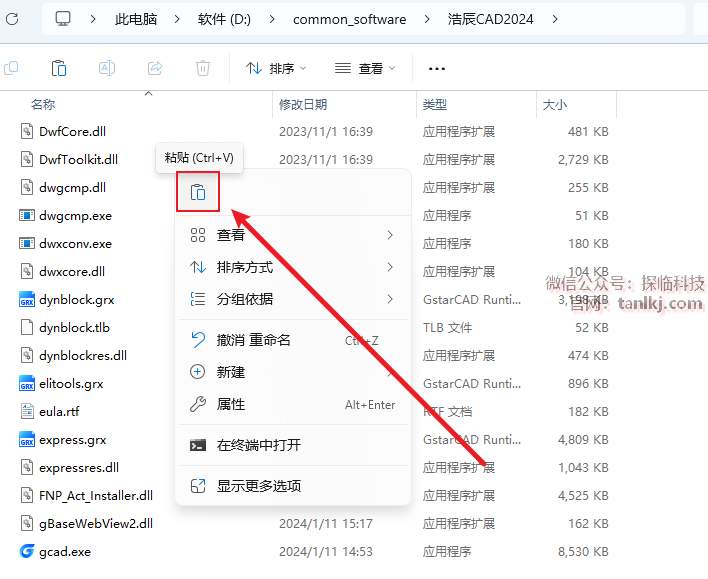
Task: Click the dwxconv.exe application icon
Action: coord(27,243)
